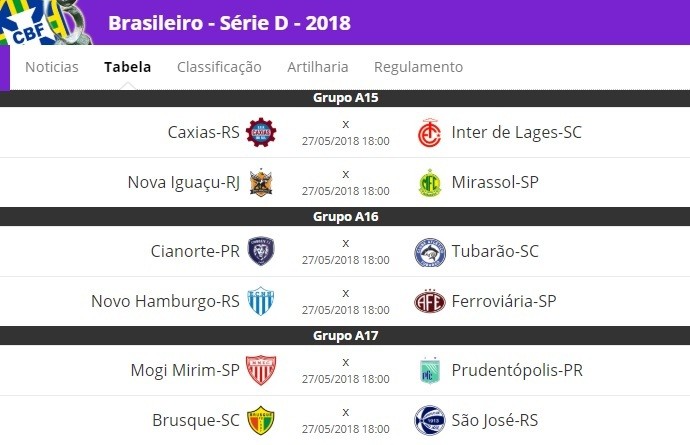Click the Prudentópolis-PR team crest

pos(430,370)
